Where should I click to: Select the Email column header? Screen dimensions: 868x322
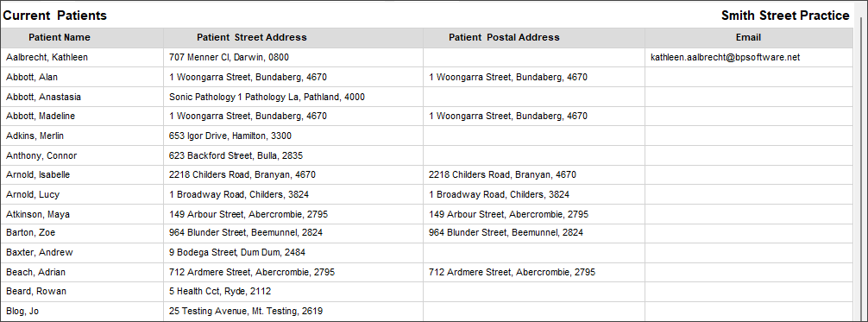(x=748, y=38)
